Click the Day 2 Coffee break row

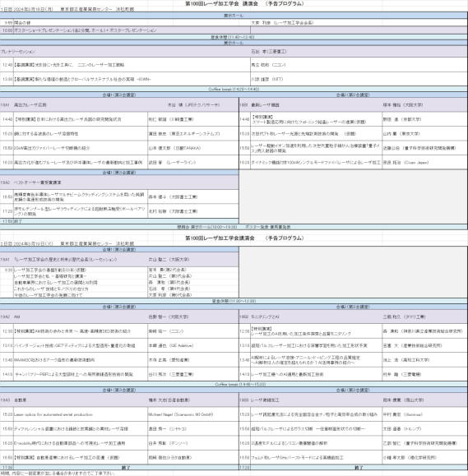tap(234, 384)
